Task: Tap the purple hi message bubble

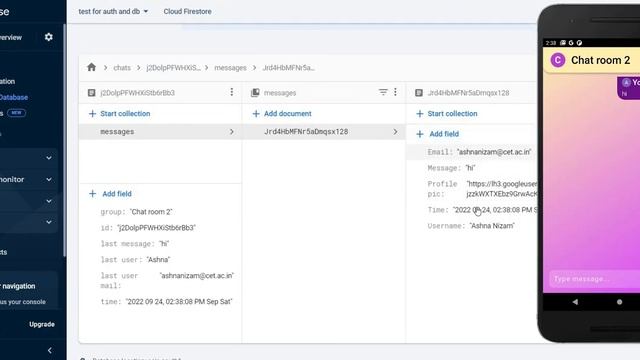Action: [629, 88]
